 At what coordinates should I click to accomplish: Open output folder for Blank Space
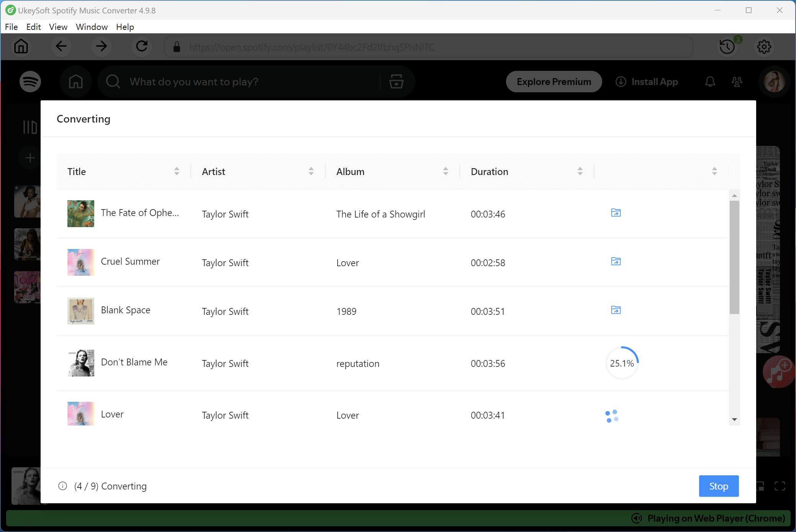click(x=616, y=310)
